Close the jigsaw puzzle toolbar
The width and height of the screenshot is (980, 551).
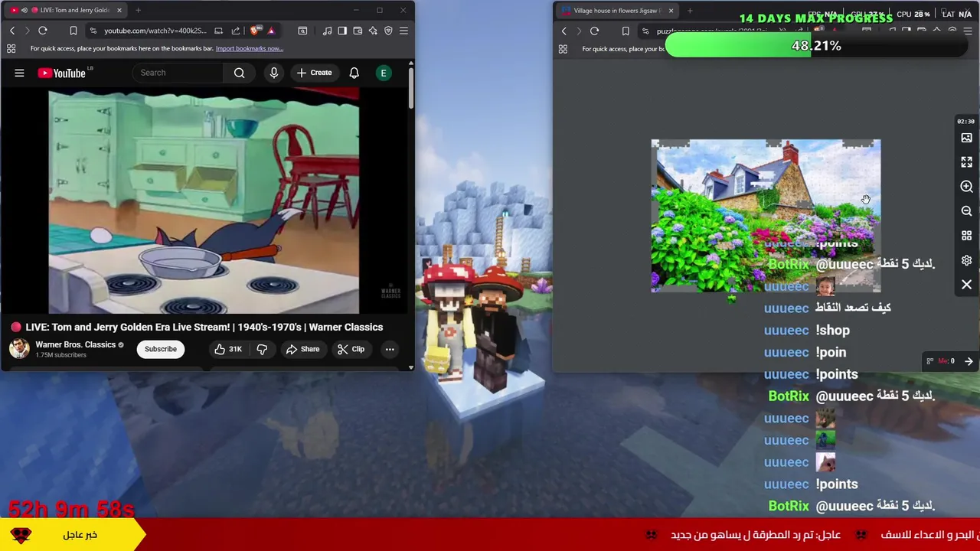tap(966, 285)
